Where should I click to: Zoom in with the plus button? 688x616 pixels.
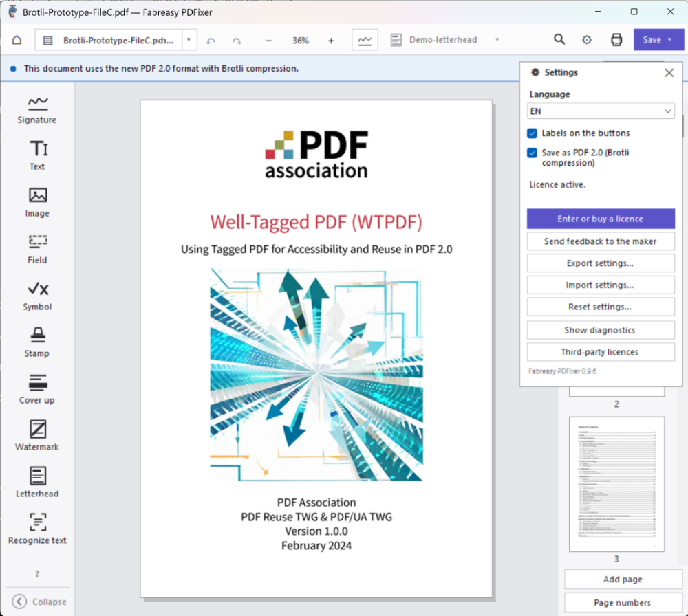331,41
